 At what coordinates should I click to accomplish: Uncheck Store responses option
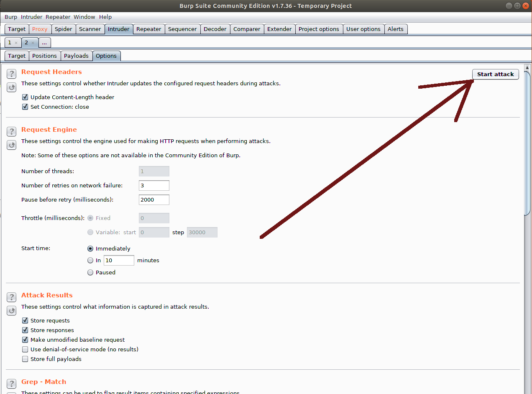tap(25, 330)
